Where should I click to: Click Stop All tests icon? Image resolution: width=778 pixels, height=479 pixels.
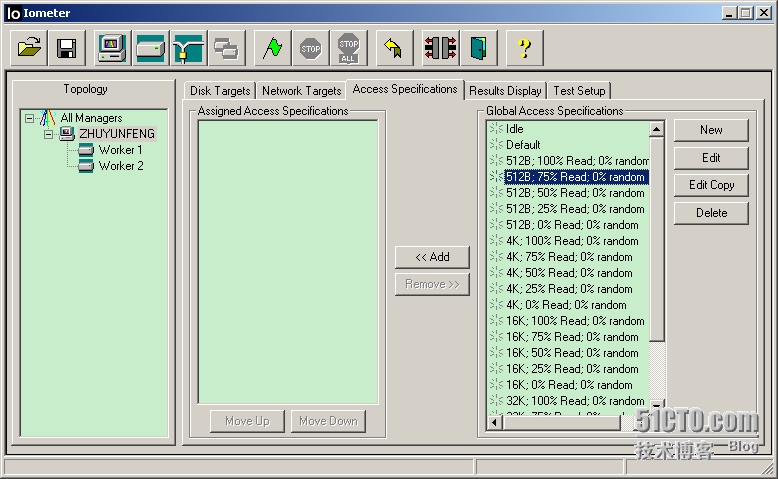[x=349, y=48]
